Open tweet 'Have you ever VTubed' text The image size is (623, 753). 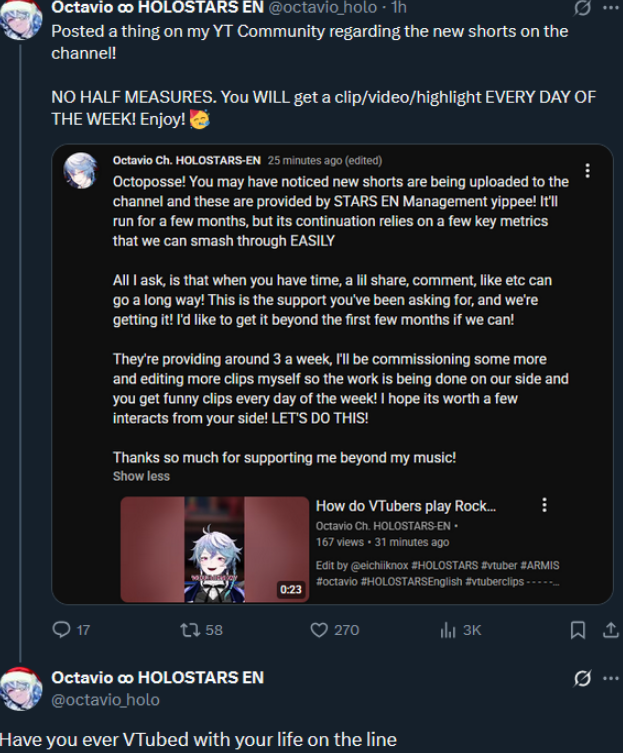click(198, 739)
